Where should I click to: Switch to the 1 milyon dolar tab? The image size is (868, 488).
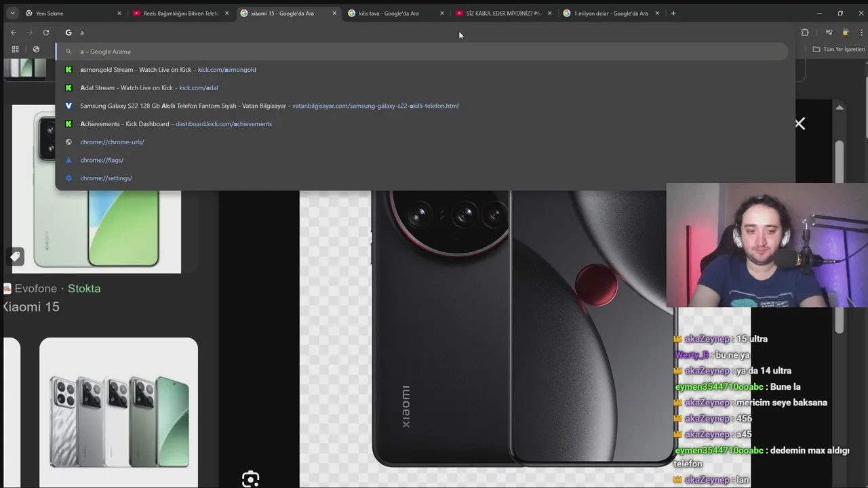611,13
